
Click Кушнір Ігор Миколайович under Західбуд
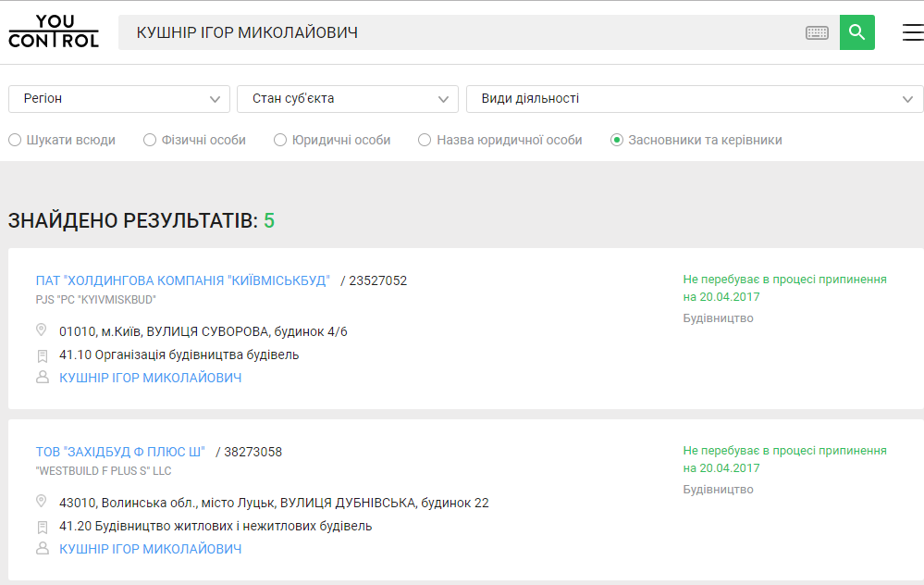click(150, 549)
